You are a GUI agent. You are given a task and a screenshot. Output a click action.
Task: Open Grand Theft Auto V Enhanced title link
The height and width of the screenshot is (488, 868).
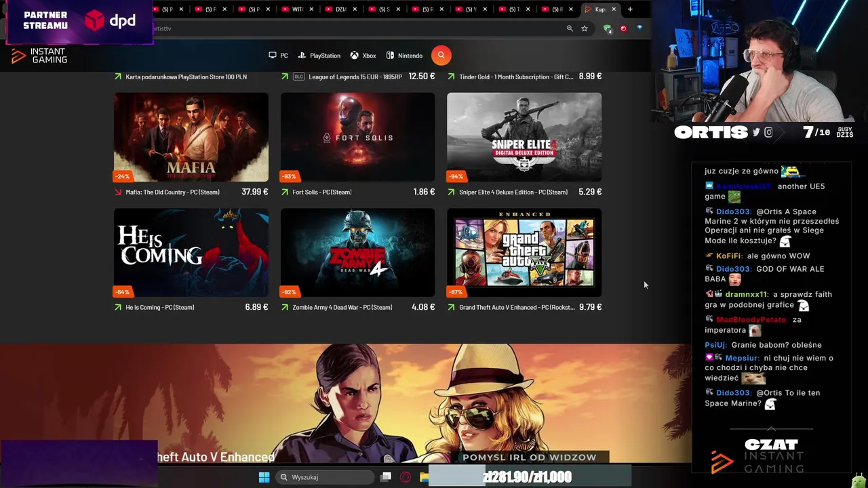pos(516,308)
